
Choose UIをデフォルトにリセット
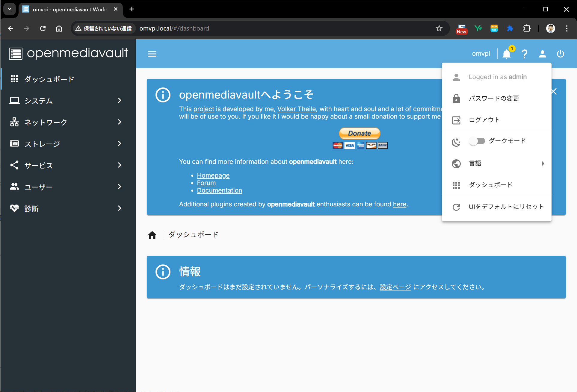click(x=497, y=207)
